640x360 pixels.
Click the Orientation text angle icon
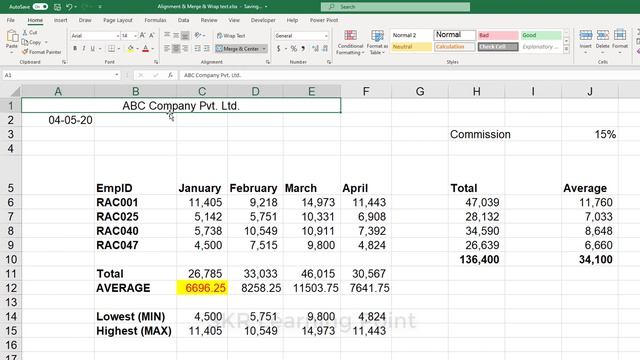click(x=198, y=36)
